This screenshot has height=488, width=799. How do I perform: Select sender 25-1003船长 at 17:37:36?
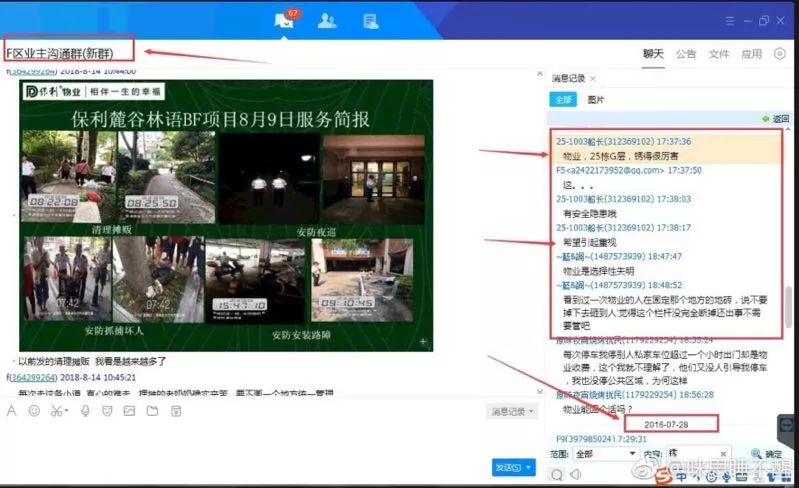tap(624, 141)
